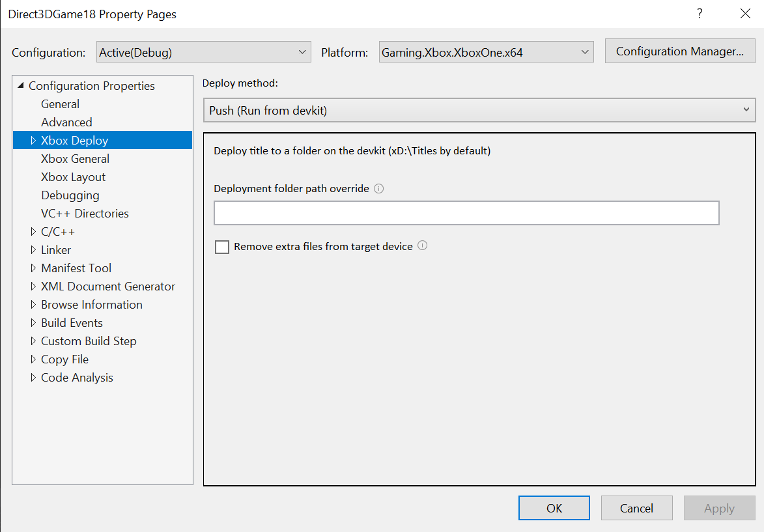Image resolution: width=764 pixels, height=532 pixels.
Task: Open the Configuration Manager
Action: point(680,51)
